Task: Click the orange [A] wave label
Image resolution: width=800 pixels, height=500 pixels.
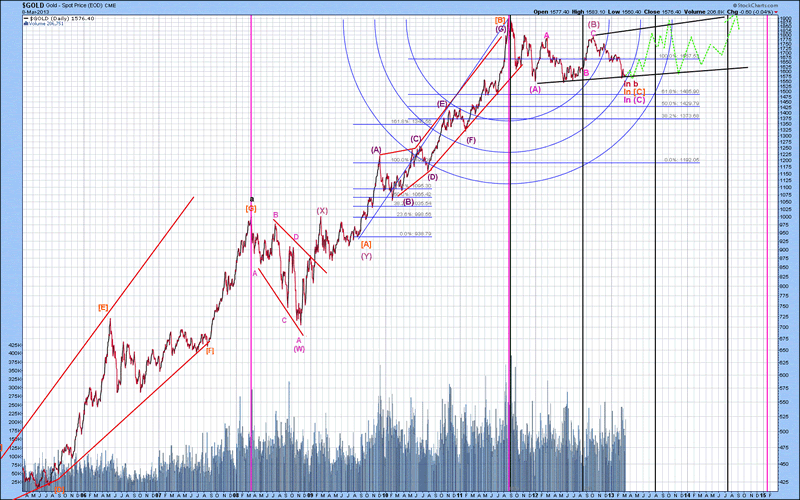Action: [x=366, y=244]
